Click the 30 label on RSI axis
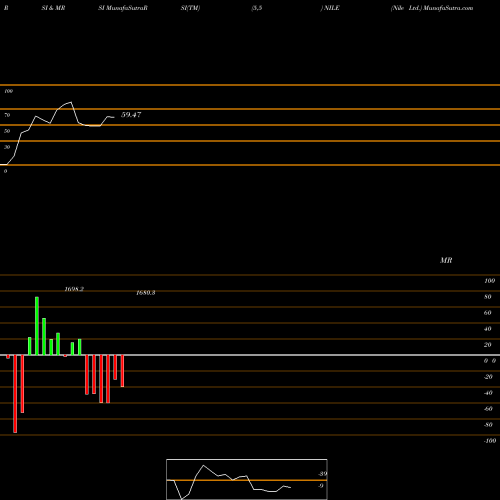 point(7,147)
